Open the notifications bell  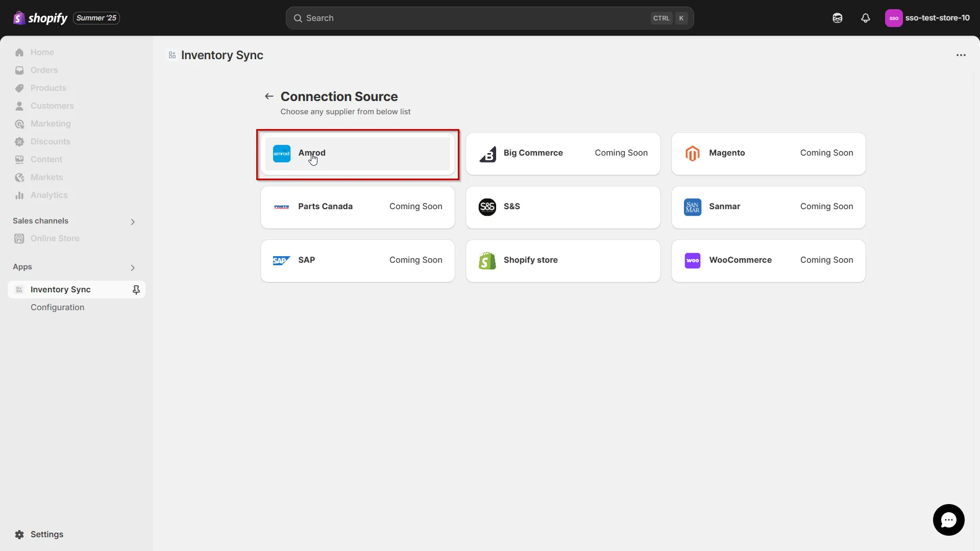pos(866,18)
